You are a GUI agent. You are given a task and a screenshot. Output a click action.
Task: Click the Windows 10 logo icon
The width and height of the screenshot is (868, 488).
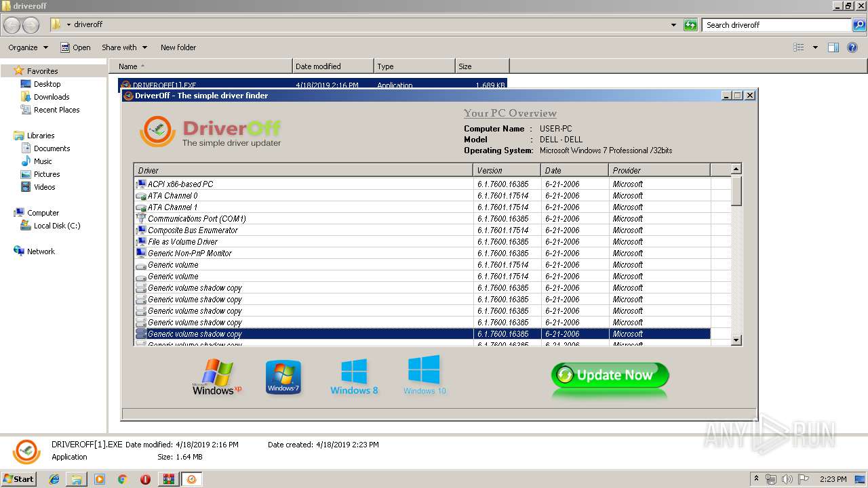[x=425, y=375]
